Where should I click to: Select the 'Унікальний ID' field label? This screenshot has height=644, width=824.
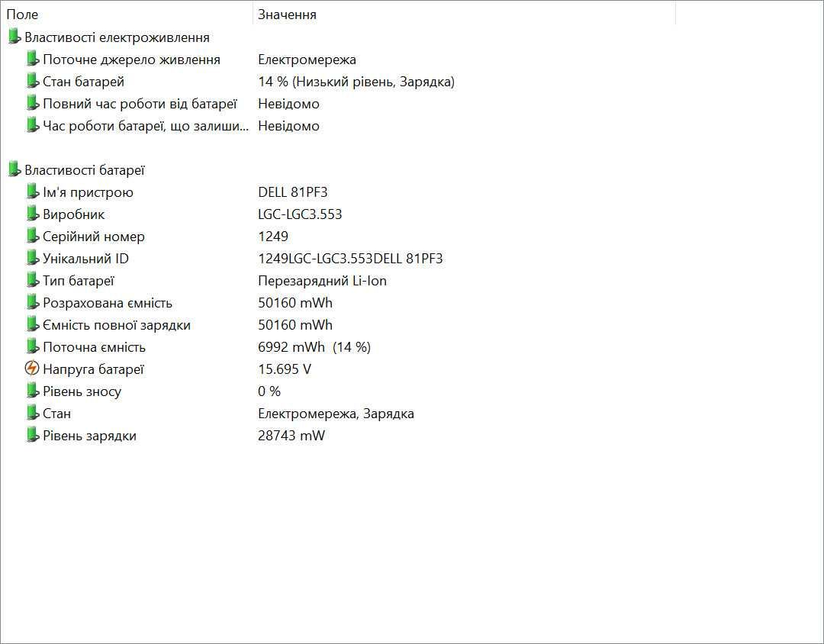click(85, 258)
